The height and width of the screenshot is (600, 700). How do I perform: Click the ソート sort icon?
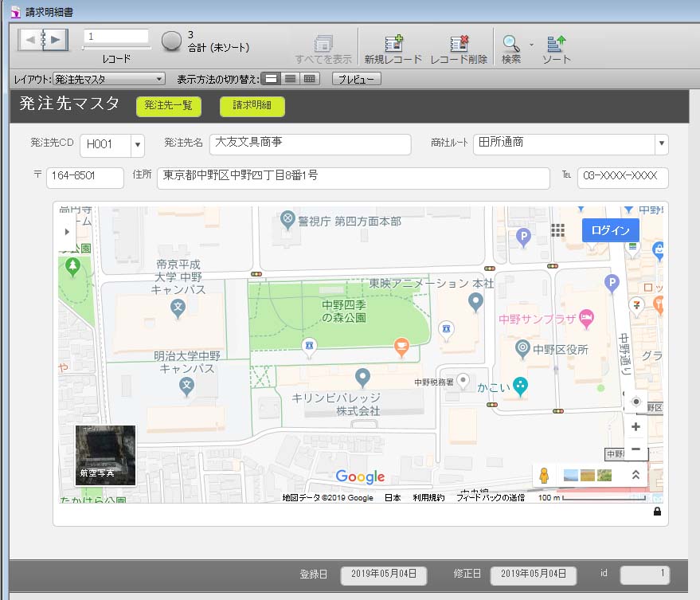(x=556, y=43)
